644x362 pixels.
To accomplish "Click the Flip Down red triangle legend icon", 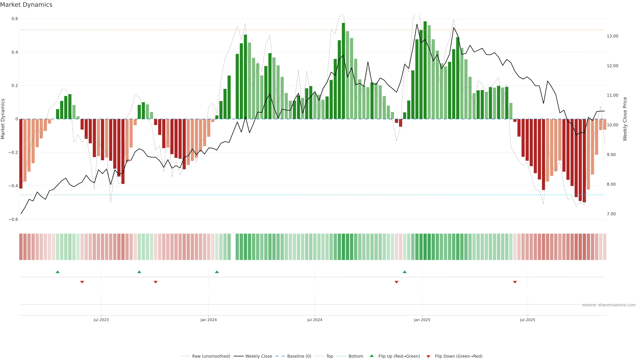I will pyautogui.click(x=428, y=356).
